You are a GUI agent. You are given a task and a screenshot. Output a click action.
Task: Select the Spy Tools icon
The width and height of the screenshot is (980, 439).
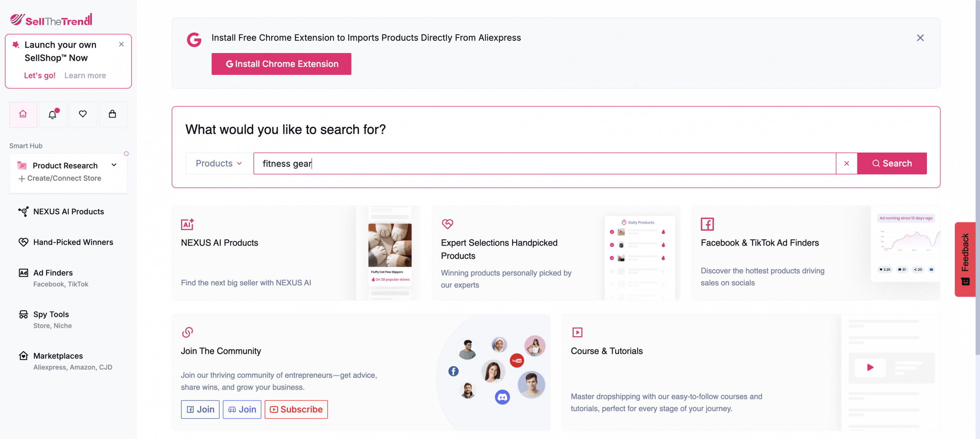click(23, 314)
